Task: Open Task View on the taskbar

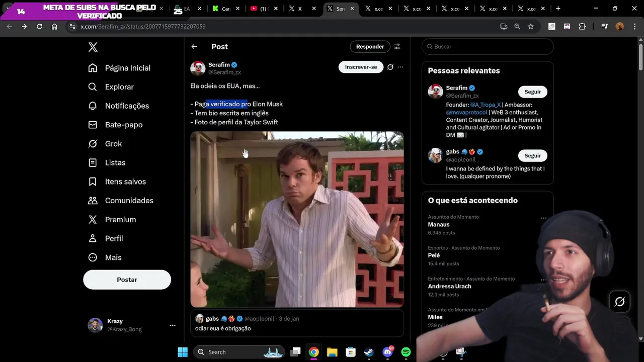Action: (295, 352)
